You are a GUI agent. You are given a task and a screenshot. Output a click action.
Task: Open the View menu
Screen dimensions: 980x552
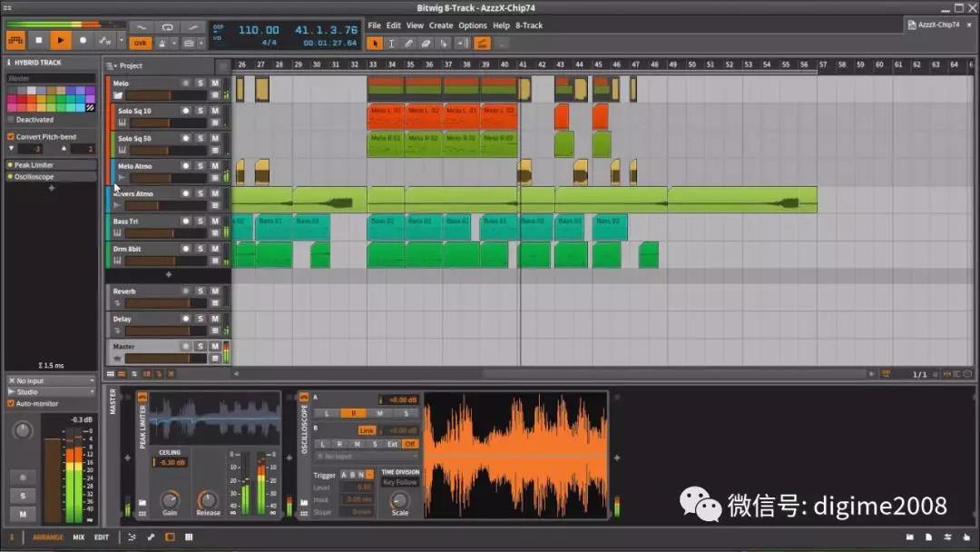(415, 25)
